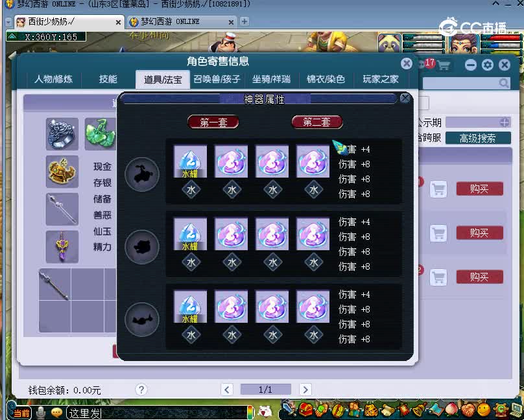Click the third artifact silhouette circle

tap(142, 320)
